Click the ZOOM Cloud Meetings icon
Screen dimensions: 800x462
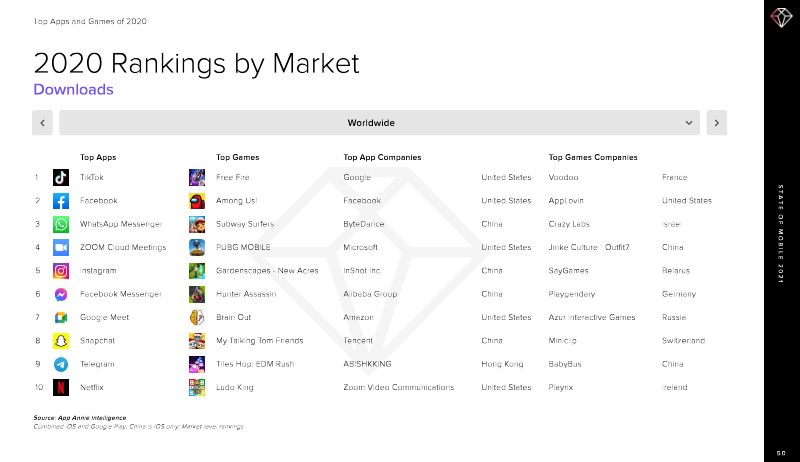point(61,247)
